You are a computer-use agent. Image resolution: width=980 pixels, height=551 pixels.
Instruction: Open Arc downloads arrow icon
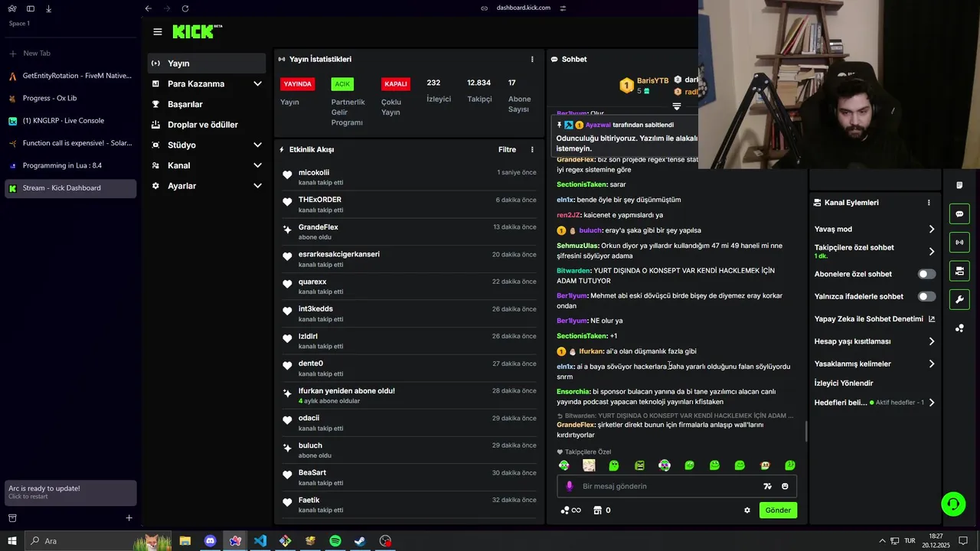48,8
